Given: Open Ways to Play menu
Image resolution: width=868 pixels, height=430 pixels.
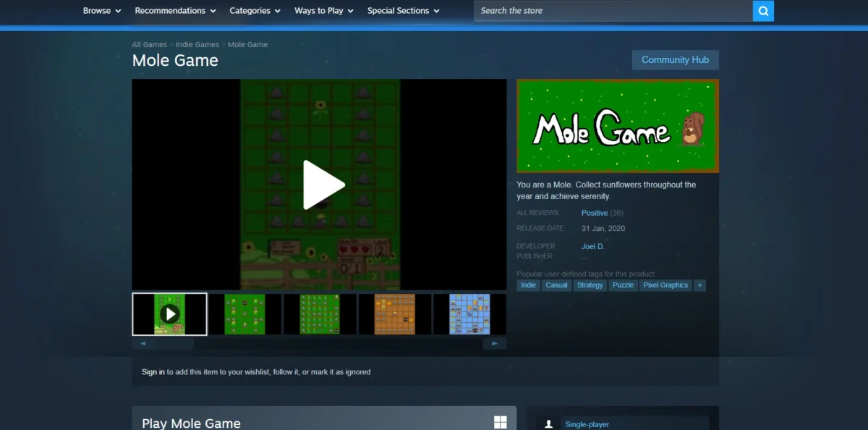Looking at the screenshot, I should pyautogui.click(x=324, y=11).
